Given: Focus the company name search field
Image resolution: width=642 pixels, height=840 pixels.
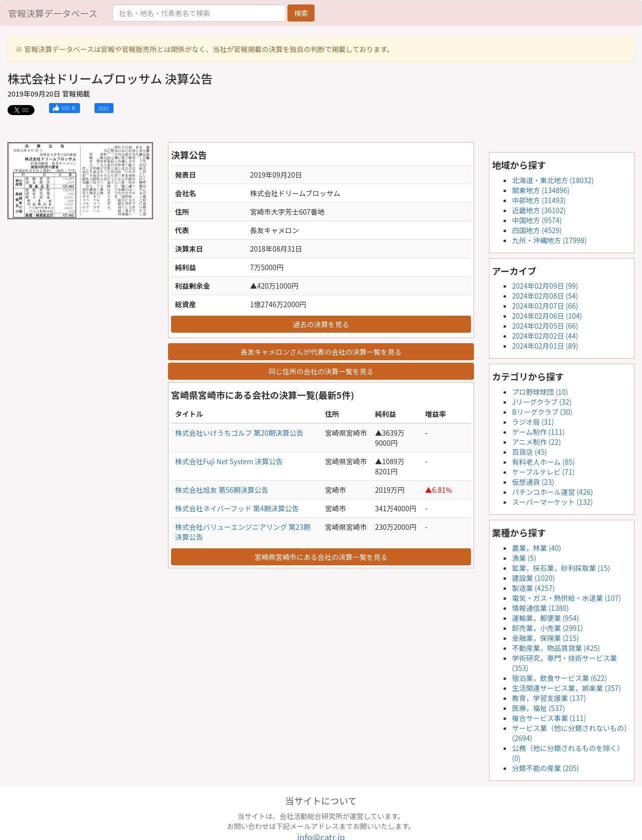Looking at the screenshot, I should pyautogui.click(x=199, y=13).
